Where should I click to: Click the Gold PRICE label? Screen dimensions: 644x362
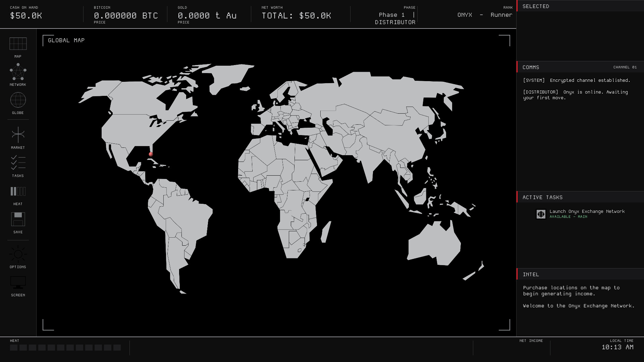tap(183, 22)
